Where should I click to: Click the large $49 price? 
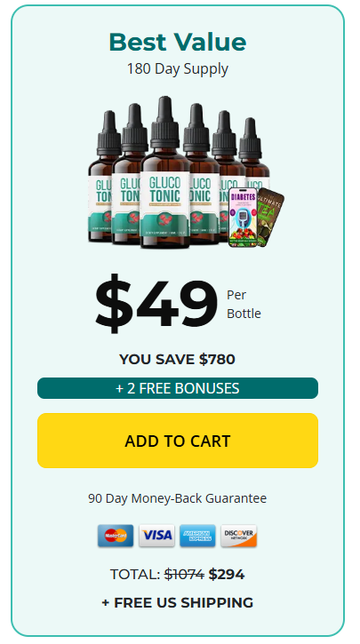pyautogui.click(x=156, y=305)
